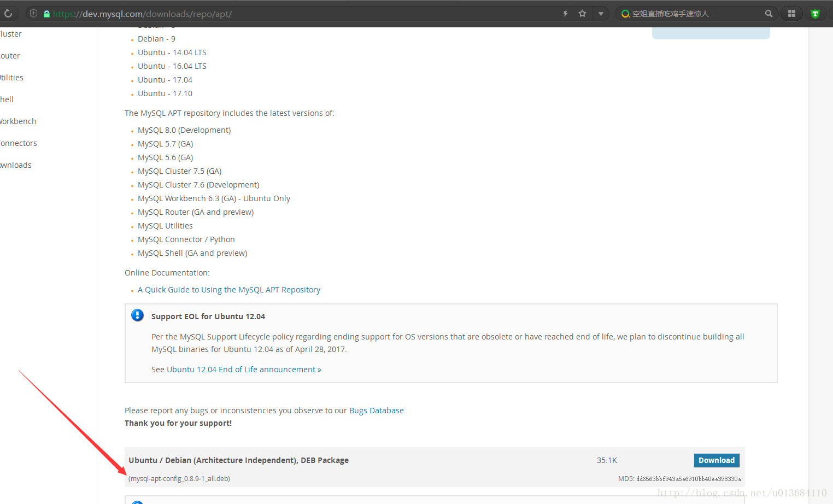Select 'Debian - 9' list item
The height and width of the screenshot is (504, 833).
pos(156,39)
